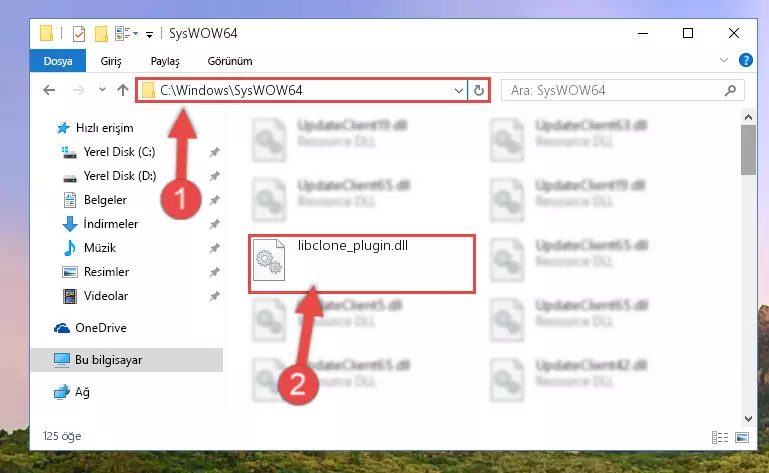Open the Explorer help icon

coord(745,60)
